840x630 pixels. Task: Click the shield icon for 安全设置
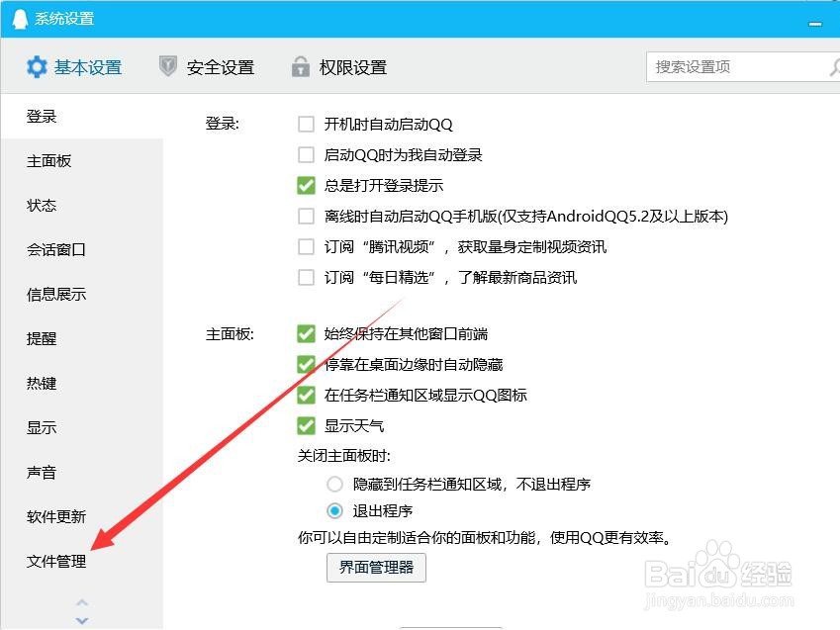tap(168, 66)
